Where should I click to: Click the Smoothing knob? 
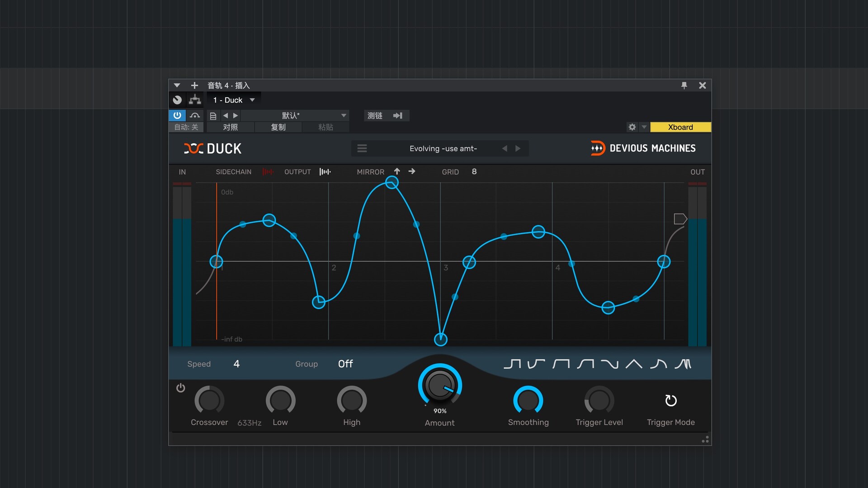pos(528,400)
